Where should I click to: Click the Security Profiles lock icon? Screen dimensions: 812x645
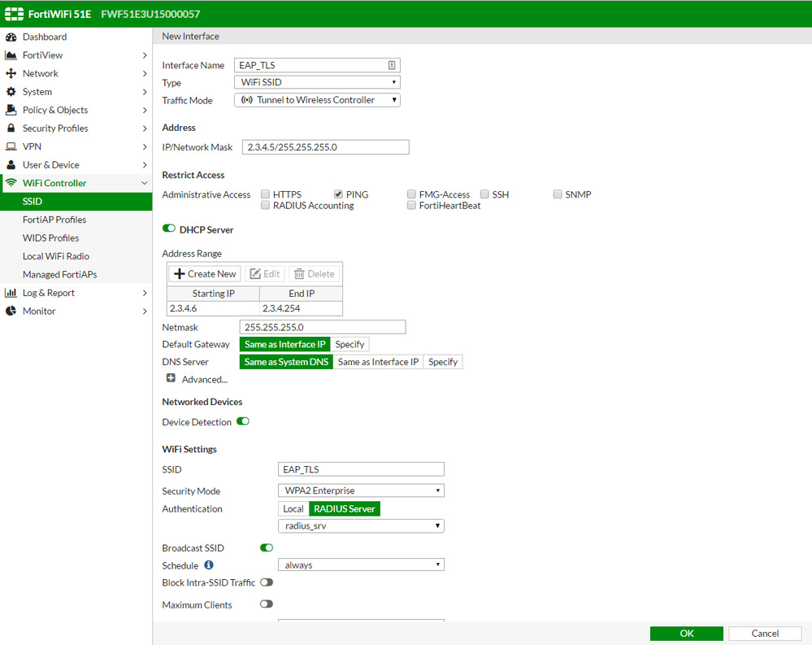[x=11, y=128]
